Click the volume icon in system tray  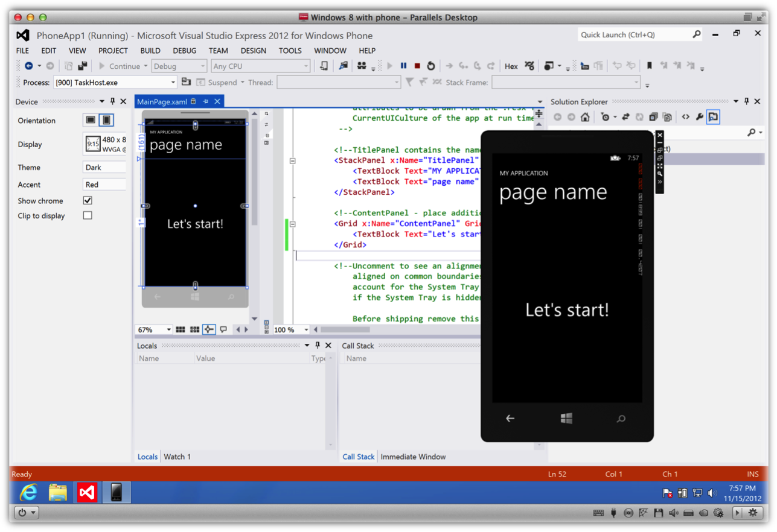point(712,493)
